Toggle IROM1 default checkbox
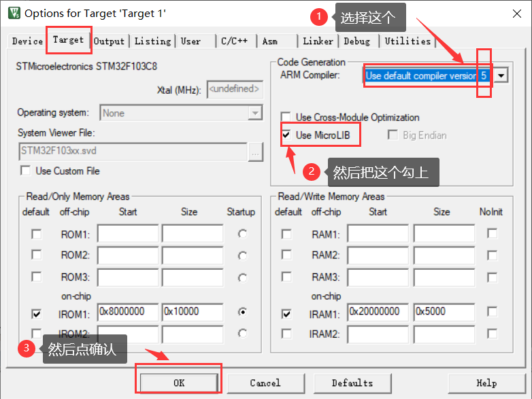The height and width of the screenshot is (399, 532). tap(36, 314)
